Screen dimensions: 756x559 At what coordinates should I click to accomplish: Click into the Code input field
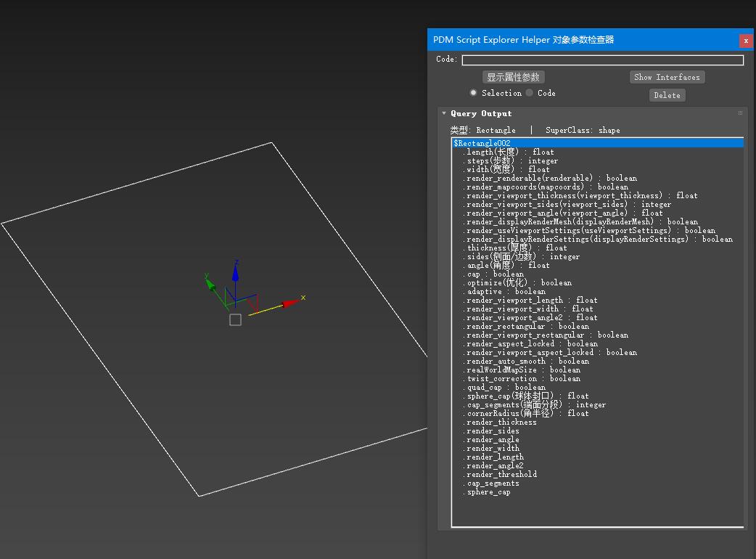(x=603, y=60)
